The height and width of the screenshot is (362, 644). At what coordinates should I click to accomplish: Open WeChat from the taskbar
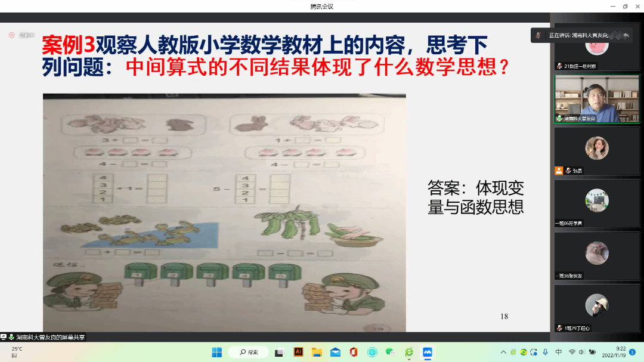pyautogui.click(x=390, y=352)
